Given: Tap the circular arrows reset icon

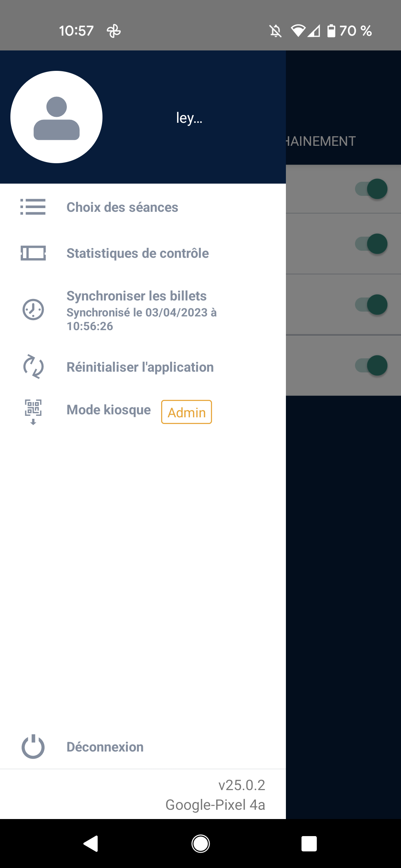Looking at the screenshot, I should pos(33,367).
